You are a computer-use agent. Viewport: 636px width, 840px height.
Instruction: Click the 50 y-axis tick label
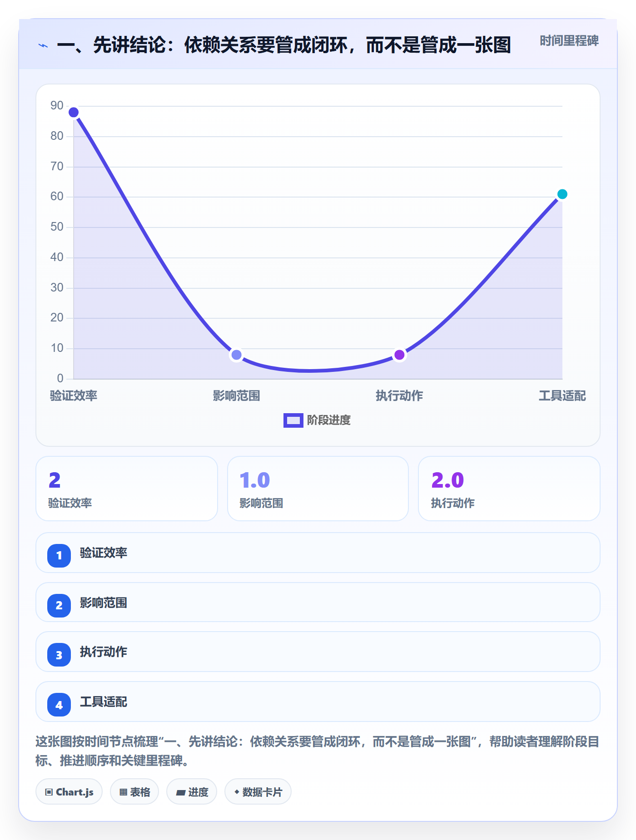(57, 227)
